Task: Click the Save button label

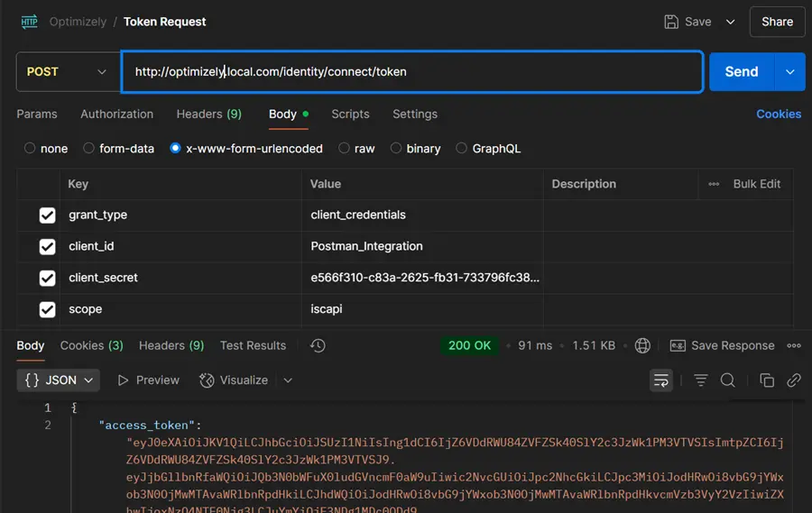Action: click(698, 22)
